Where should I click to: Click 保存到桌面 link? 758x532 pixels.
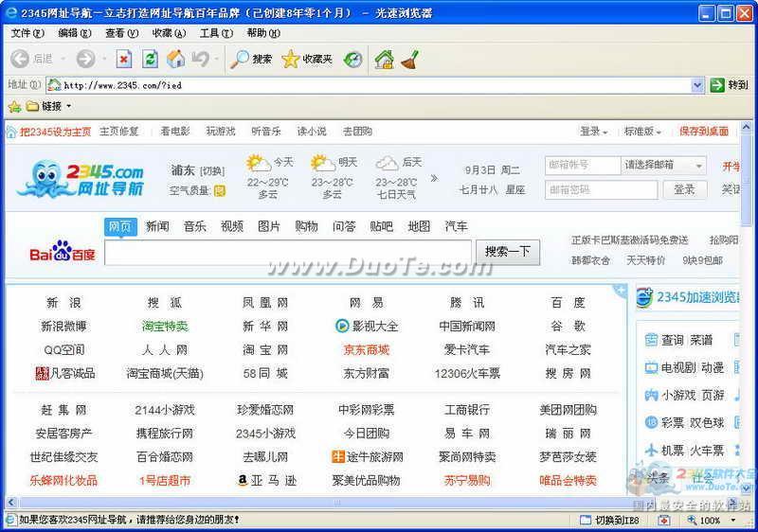(x=704, y=132)
